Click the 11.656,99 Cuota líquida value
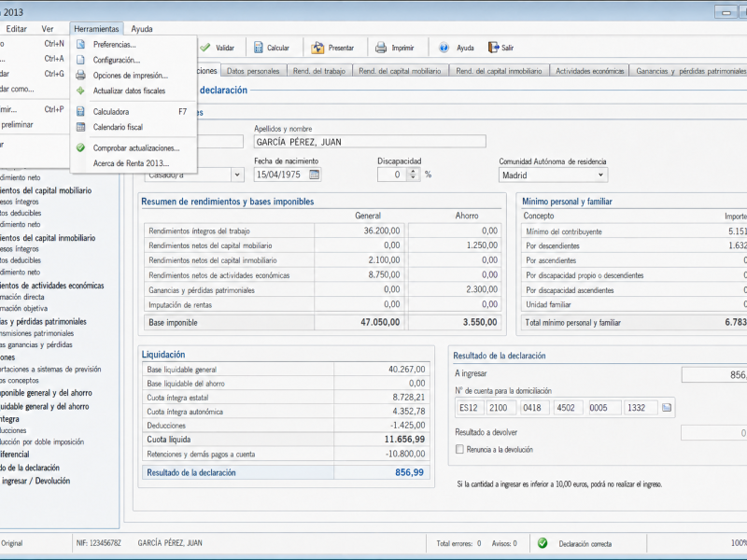747x560 pixels. [x=404, y=440]
